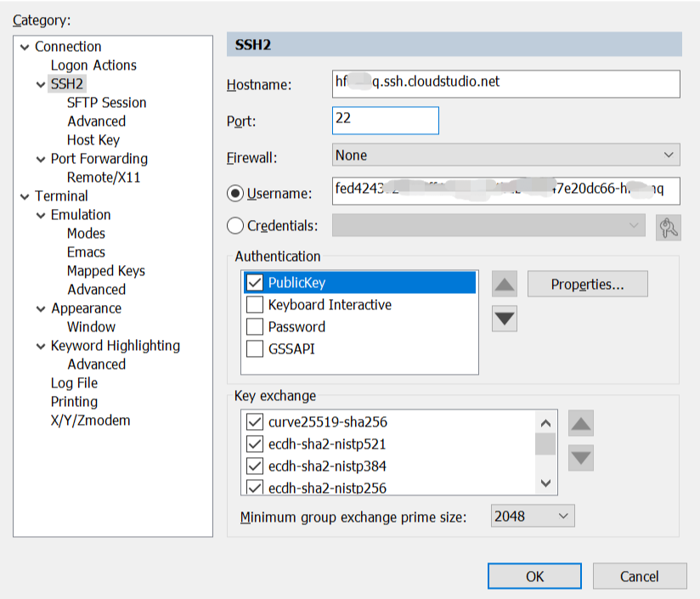Collapse the Emulation tree node
The image size is (700, 599).
click(x=41, y=216)
